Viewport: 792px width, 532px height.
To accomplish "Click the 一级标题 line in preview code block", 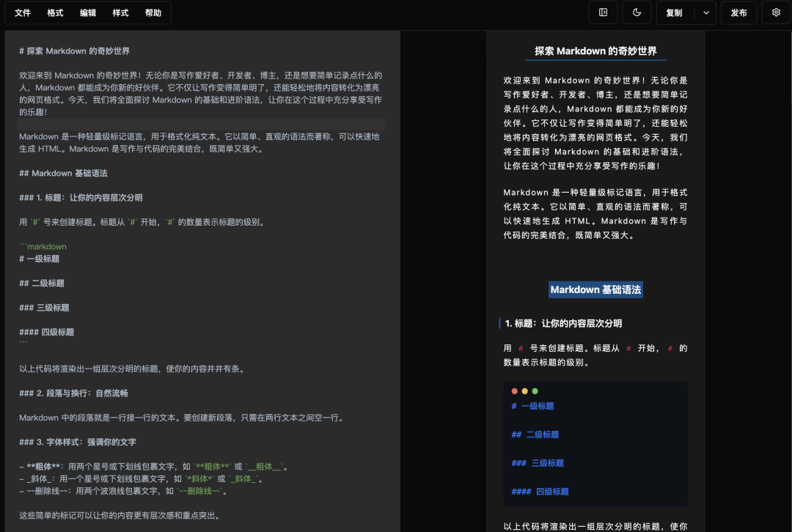I will [x=535, y=405].
